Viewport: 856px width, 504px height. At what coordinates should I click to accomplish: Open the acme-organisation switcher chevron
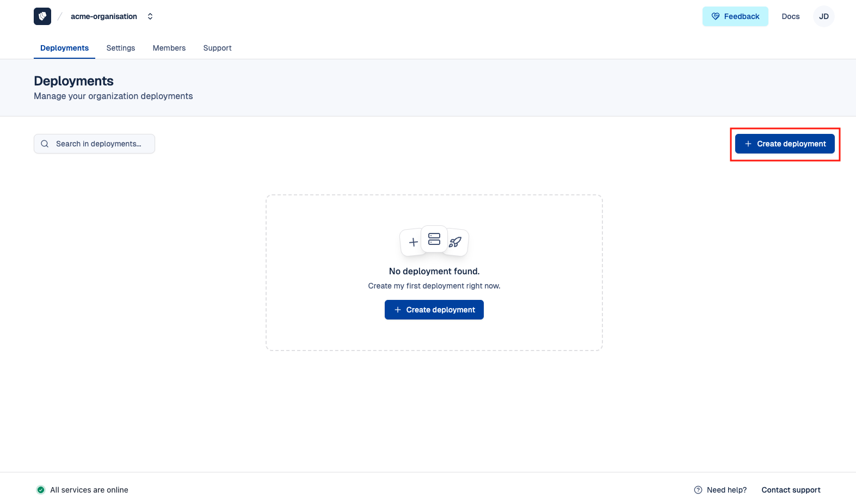(150, 16)
